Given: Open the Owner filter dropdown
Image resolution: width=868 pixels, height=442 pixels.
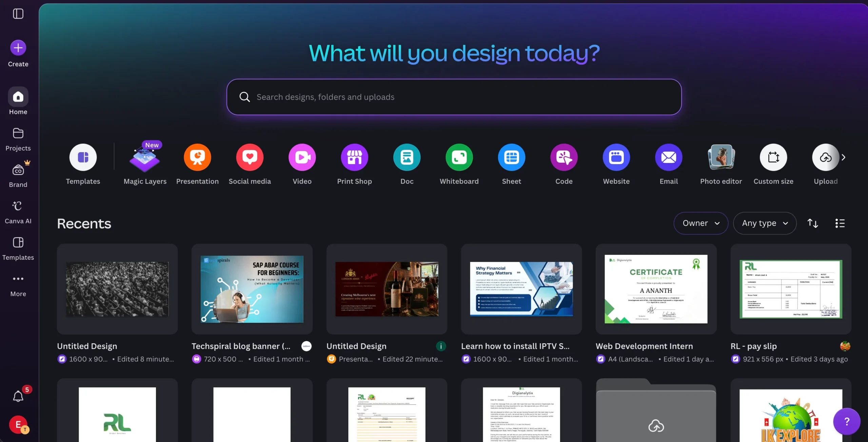Looking at the screenshot, I should [701, 223].
